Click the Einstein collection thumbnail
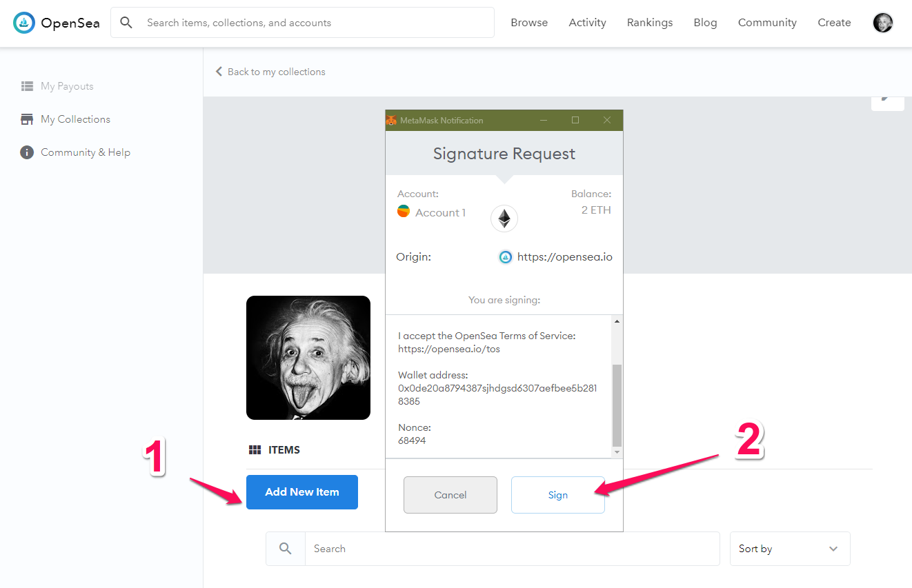The width and height of the screenshot is (912, 588). [308, 358]
